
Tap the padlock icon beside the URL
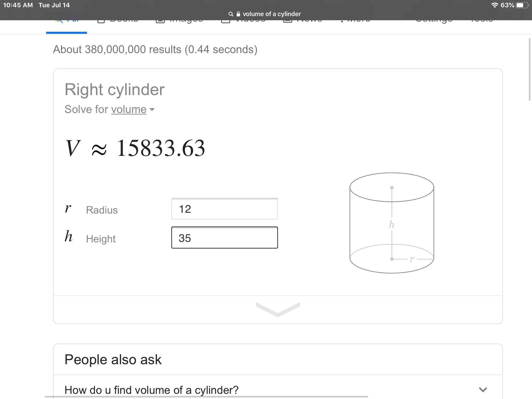point(238,14)
